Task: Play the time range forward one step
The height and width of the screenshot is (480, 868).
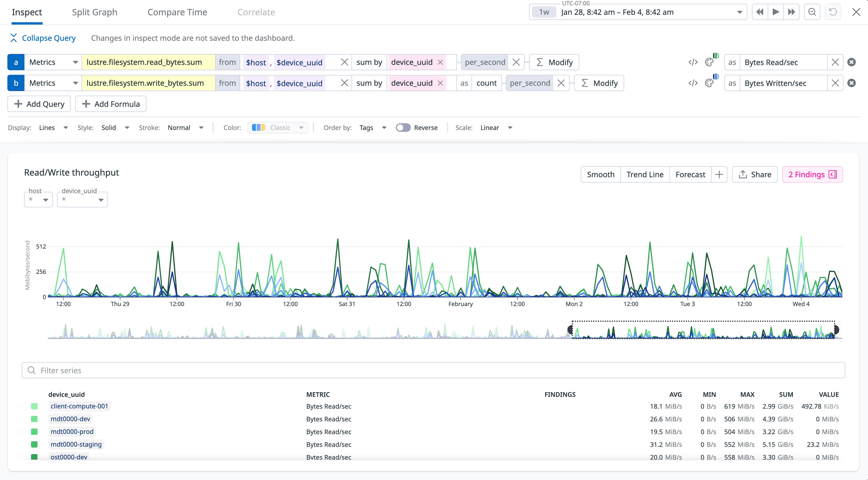Action: (x=775, y=12)
